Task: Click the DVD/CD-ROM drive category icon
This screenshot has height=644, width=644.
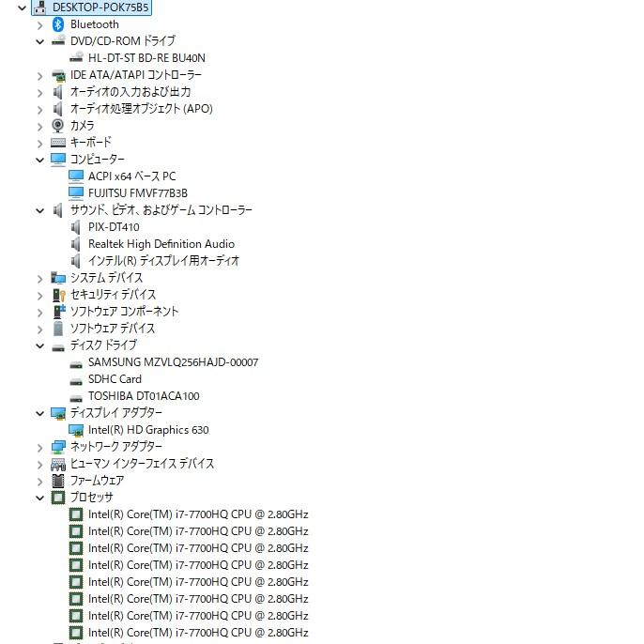Action: (58, 40)
